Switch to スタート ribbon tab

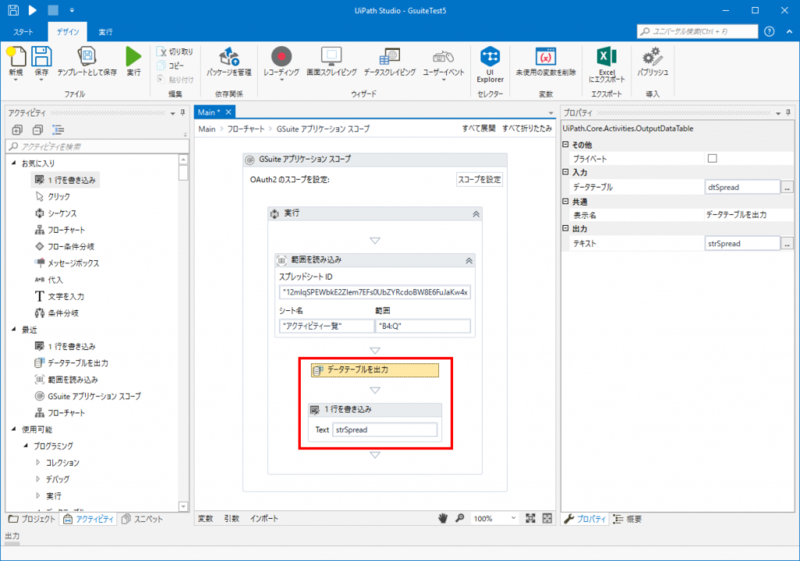pyautogui.click(x=23, y=32)
